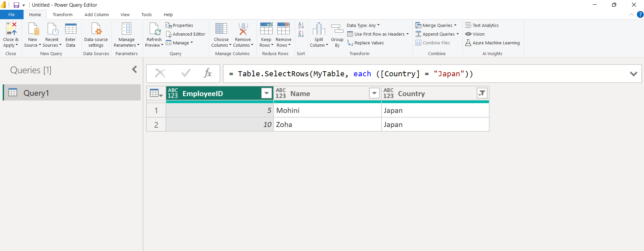This screenshot has width=644, height=251.
Task: Expand the formula bar chevron
Action: point(633,74)
